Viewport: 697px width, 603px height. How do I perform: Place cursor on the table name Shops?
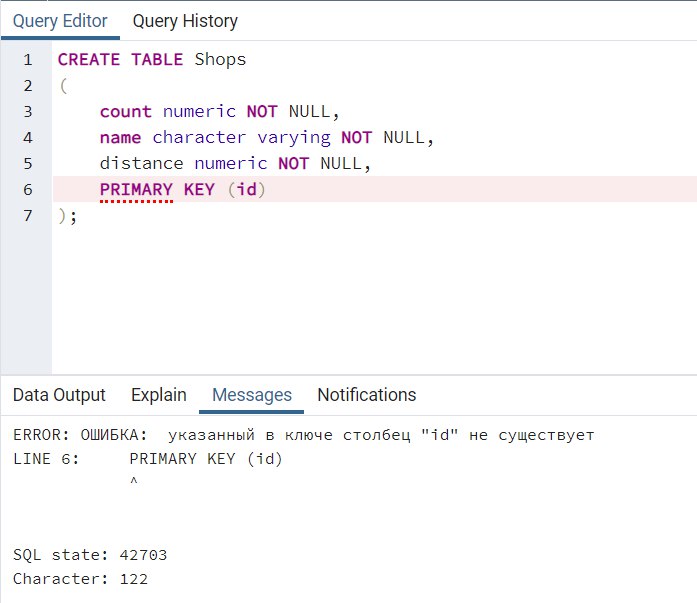[x=220, y=60]
